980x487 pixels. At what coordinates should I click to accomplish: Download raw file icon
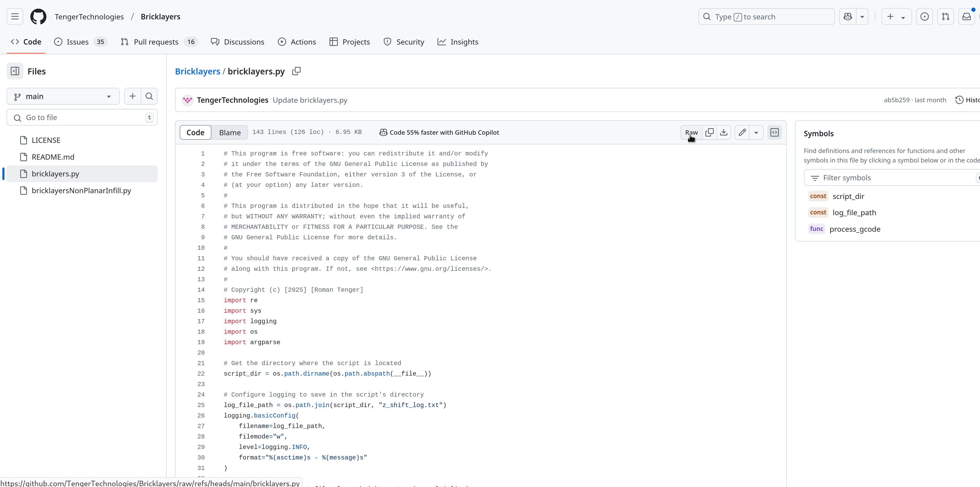click(x=723, y=132)
